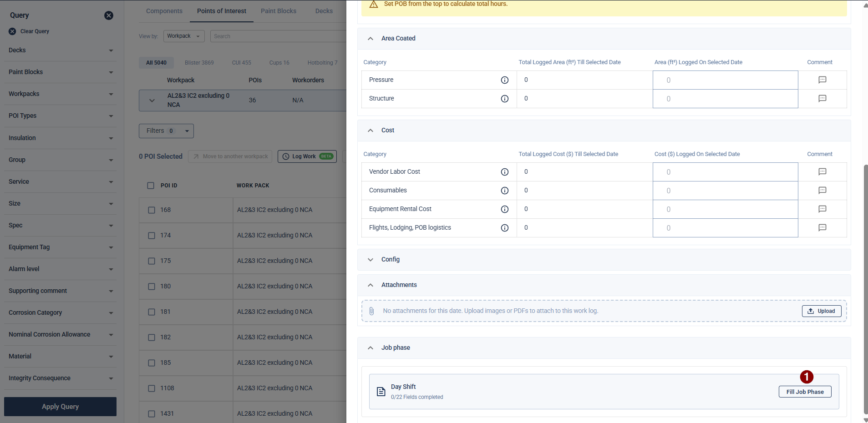This screenshot has height=423, width=868.
Task: Open info icon for Equipment Rental Cost
Action: [x=505, y=209]
